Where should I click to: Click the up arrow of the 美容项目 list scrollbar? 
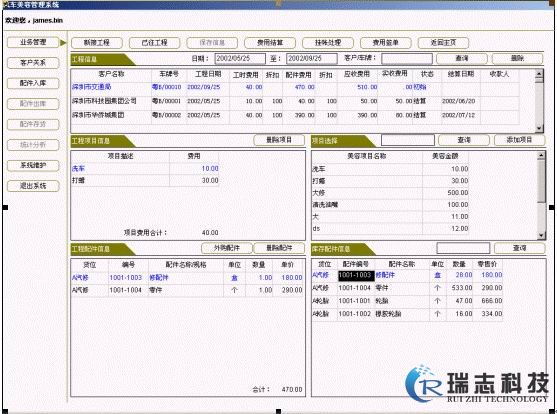pos(541,155)
